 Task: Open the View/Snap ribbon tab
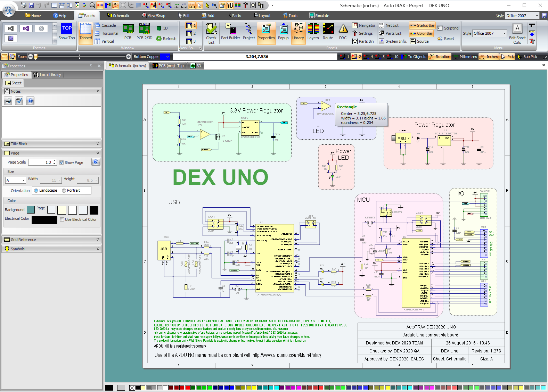tap(154, 16)
